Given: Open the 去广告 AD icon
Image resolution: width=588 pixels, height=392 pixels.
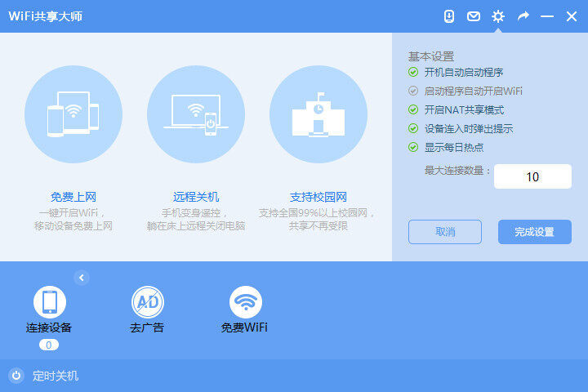Looking at the screenshot, I should [x=147, y=301].
